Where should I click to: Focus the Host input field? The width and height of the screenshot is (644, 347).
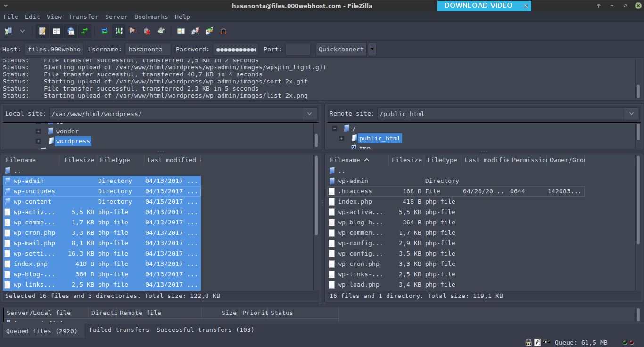click(x=54, y=49)
